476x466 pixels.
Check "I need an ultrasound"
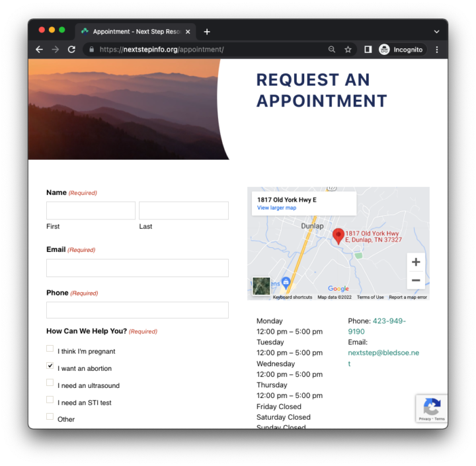point(50,383)
